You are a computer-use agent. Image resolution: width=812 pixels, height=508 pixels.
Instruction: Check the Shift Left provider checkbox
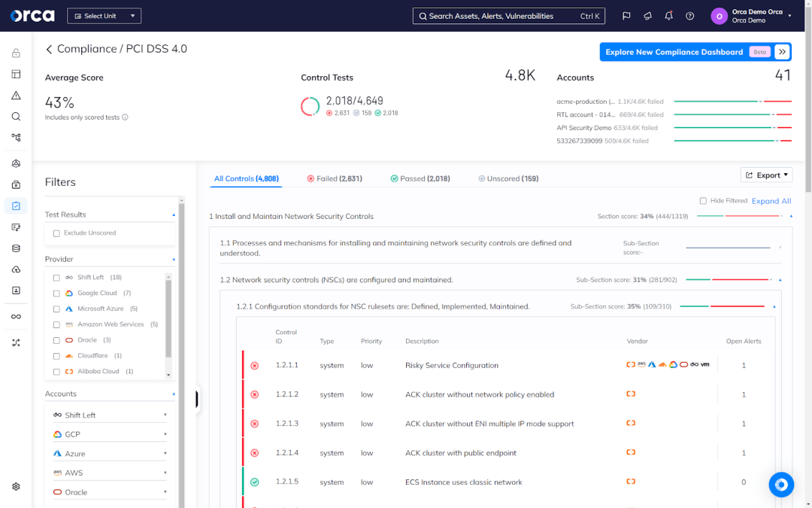click(56, 278)
